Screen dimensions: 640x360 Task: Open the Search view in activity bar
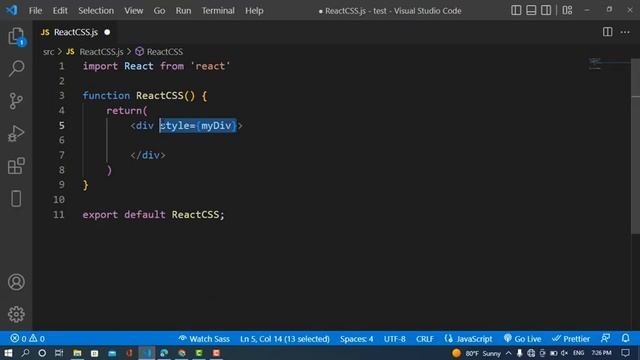[16, 68]
